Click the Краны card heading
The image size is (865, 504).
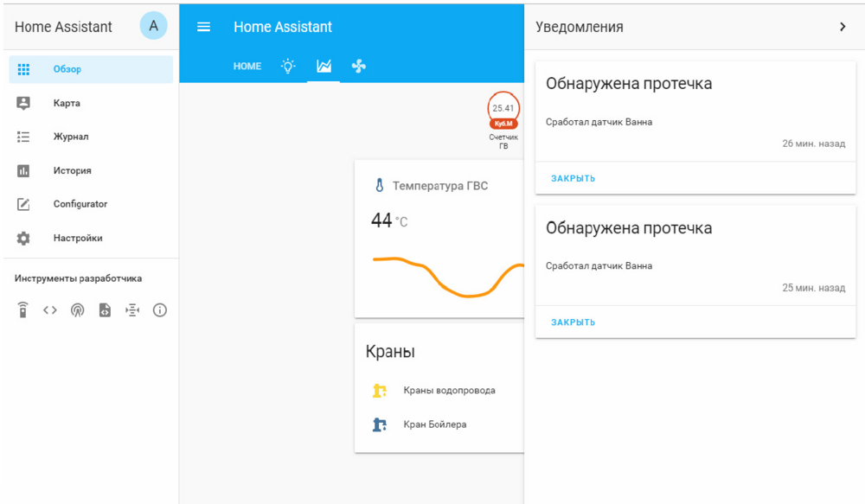pyautogui.click(x=390, y=352)
